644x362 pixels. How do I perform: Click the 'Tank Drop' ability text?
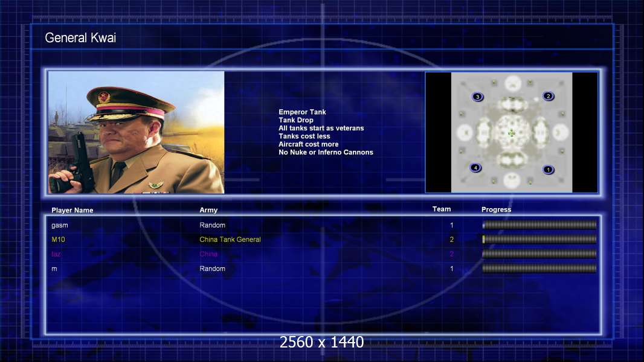tap(295, 120)
